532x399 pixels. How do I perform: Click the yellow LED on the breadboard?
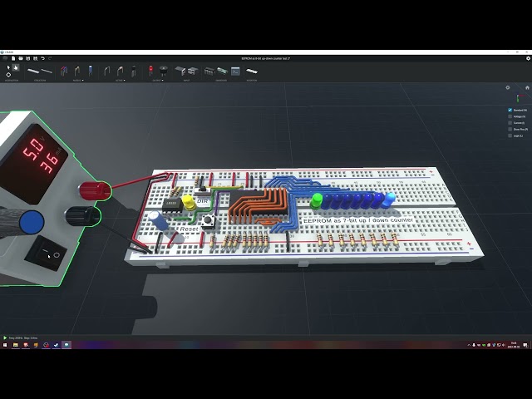[189, 201]
